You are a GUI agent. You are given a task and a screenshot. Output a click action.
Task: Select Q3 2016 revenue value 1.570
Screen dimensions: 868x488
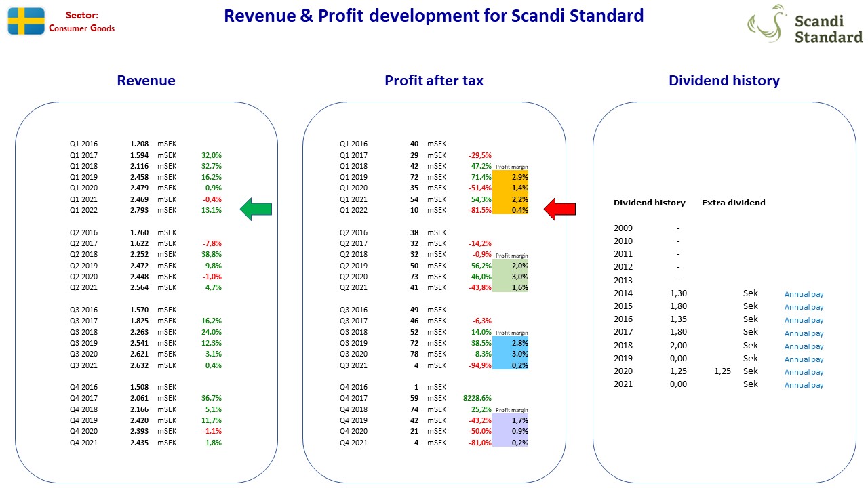(139, 310)
